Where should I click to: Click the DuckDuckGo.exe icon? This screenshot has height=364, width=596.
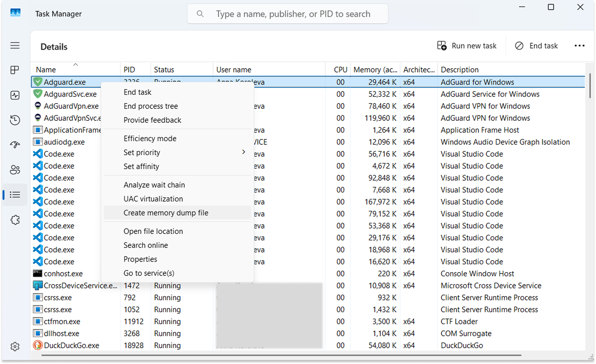pyautogui.click(x=38, y=345)
